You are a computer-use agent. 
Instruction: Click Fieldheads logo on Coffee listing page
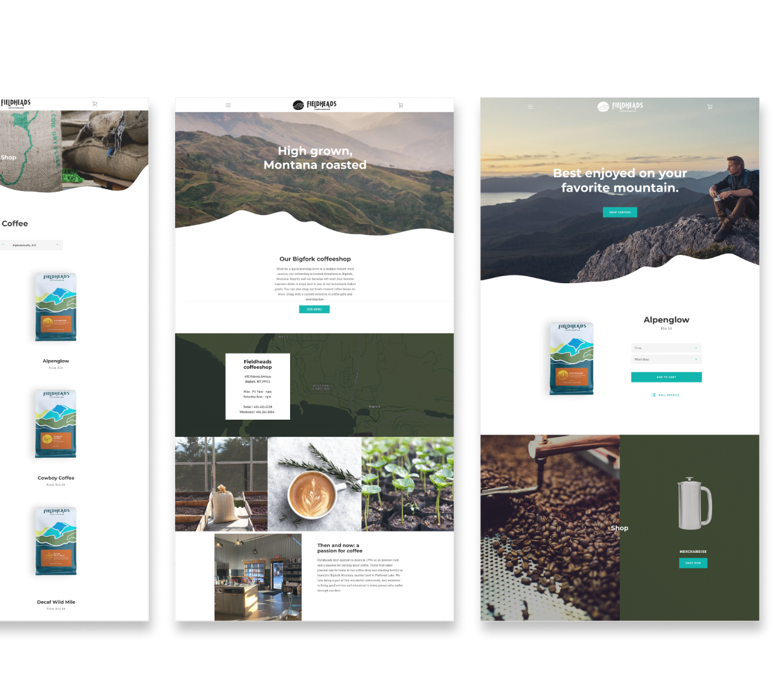[16, 103]
